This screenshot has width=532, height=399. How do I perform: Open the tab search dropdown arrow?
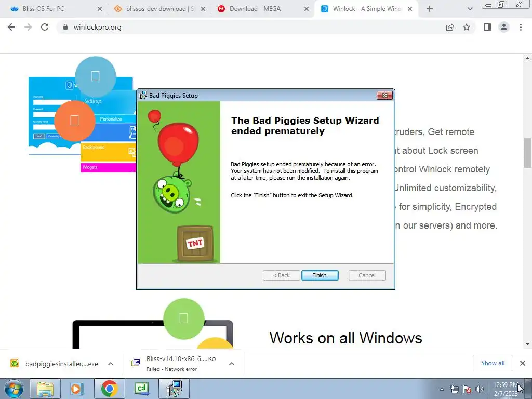click(x=470, y=9)
